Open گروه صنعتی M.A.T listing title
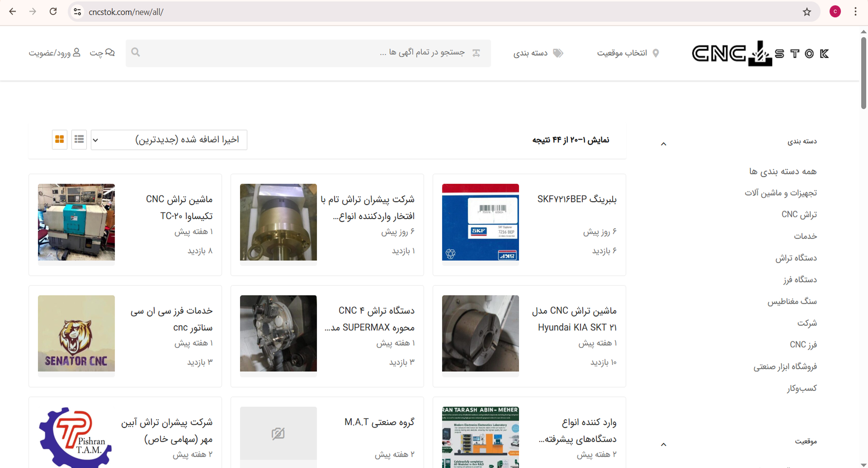The image size is (868, 468). (x=379, y=422)
